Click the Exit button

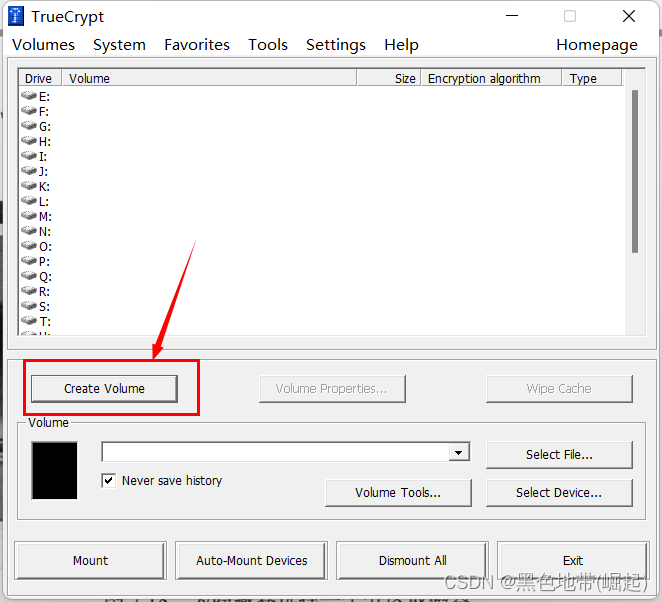pyautogui.click(x=573, y=561)
